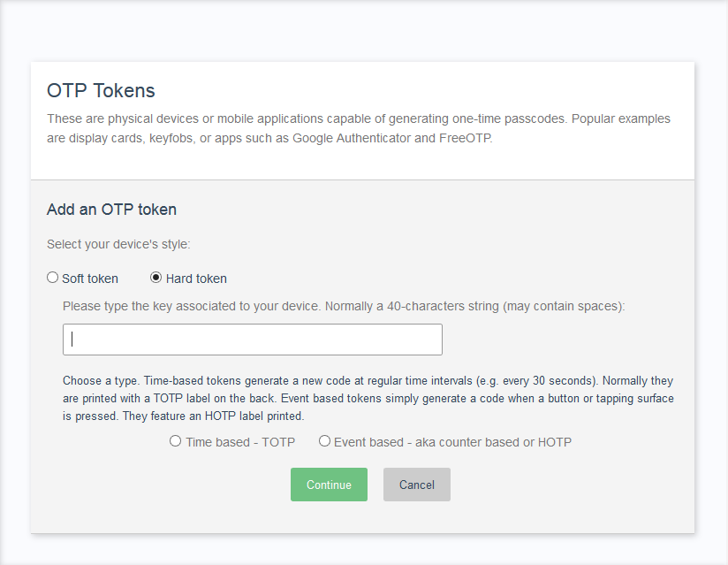The width and height of the screenshot is (728, 565).
Task: Select the Soft token radio button
Action: point(52,277)
